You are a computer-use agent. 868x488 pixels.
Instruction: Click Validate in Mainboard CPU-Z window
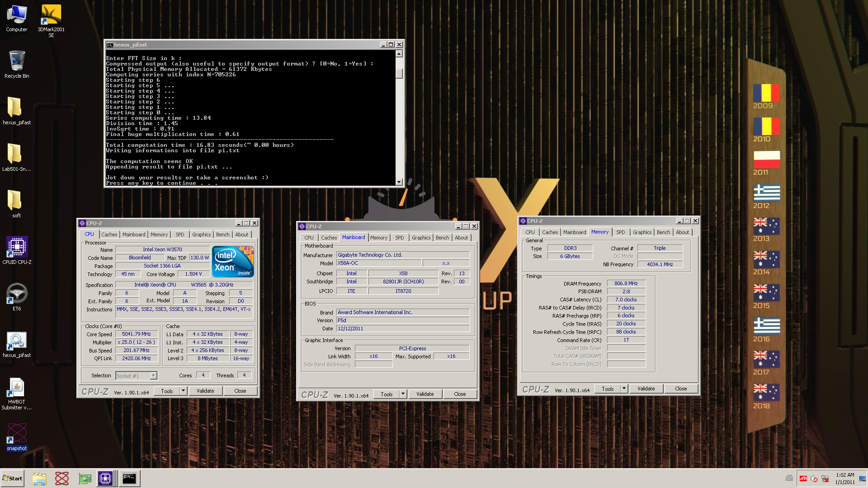(425, 394)
